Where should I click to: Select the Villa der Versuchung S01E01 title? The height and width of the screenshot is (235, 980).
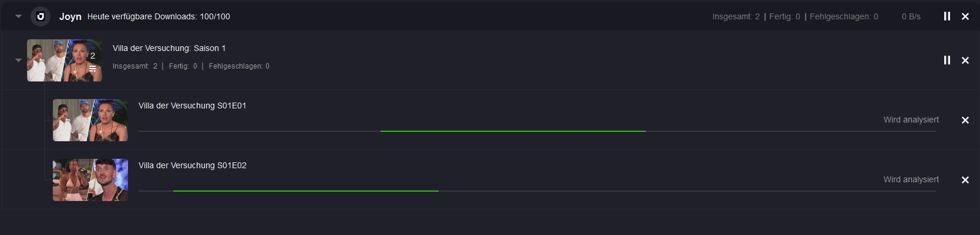tap(193, 105)
